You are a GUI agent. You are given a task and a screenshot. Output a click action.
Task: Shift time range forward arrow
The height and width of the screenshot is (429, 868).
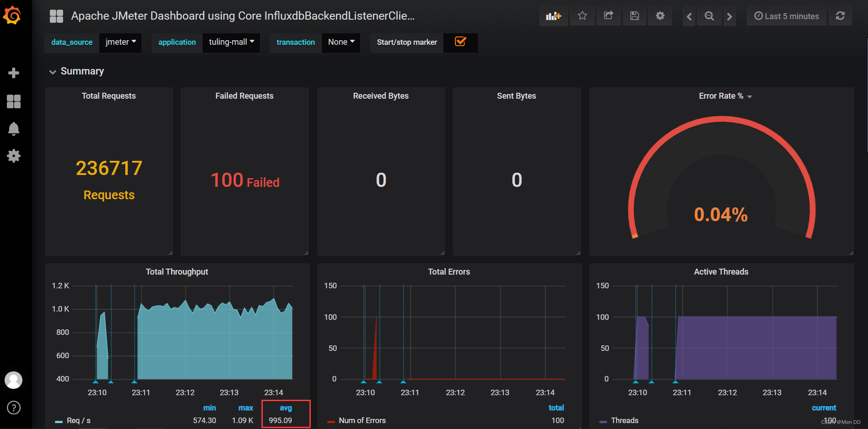730,16
